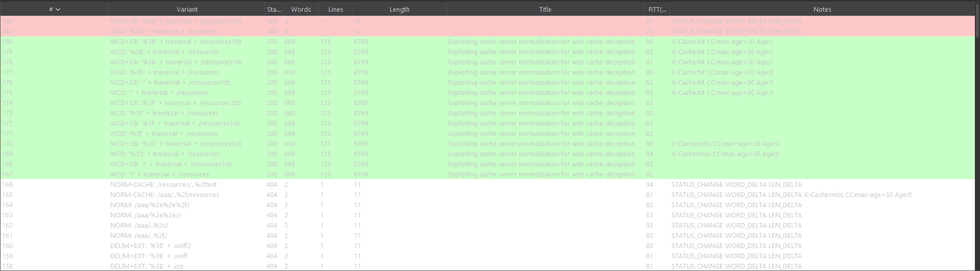
Task: Click variant "WCD: '?' + traversal + /resources"
Action: point(160,175)
